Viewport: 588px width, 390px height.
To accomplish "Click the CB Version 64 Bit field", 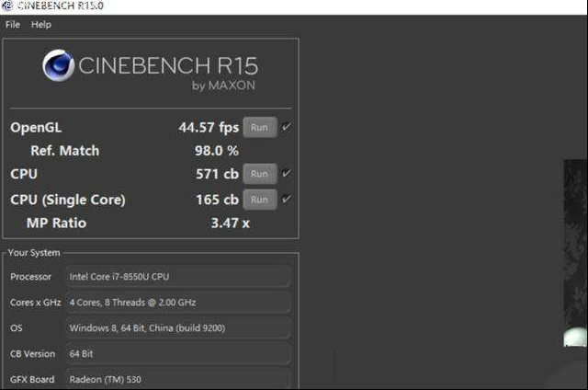I will pyautogui.click(x=178, y=353).
